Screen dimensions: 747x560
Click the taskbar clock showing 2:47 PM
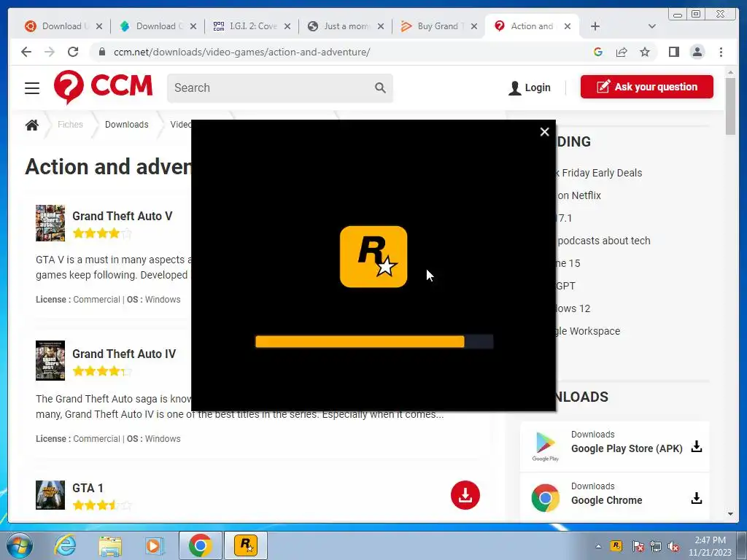710,546
